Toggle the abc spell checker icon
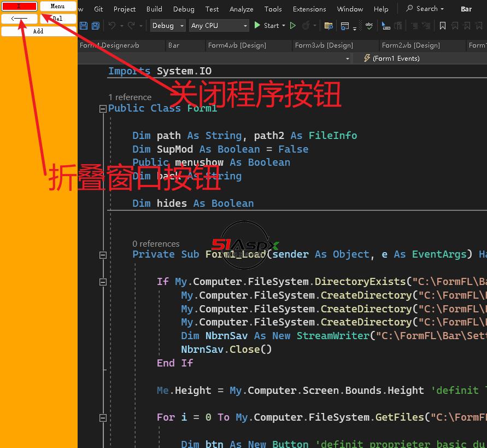The width and height of the screenshot is (487, 448). coord(369,26)
